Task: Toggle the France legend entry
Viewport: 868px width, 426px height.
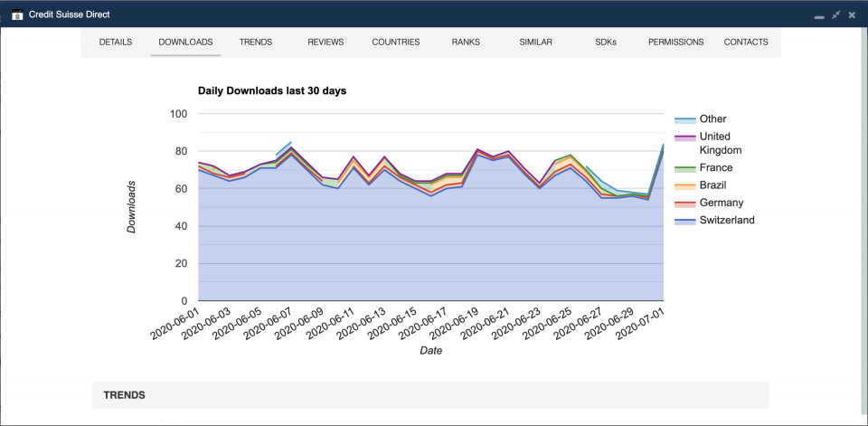Action: pyautogui.click(x=703, y=168)
